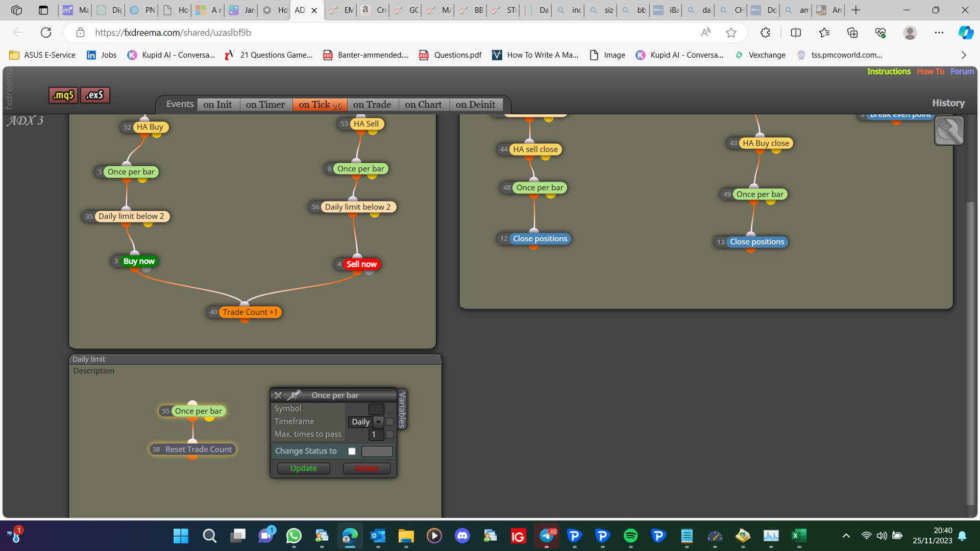Open the Forum link
Viewport: 980px width, 551px height.
pos(962,71)
